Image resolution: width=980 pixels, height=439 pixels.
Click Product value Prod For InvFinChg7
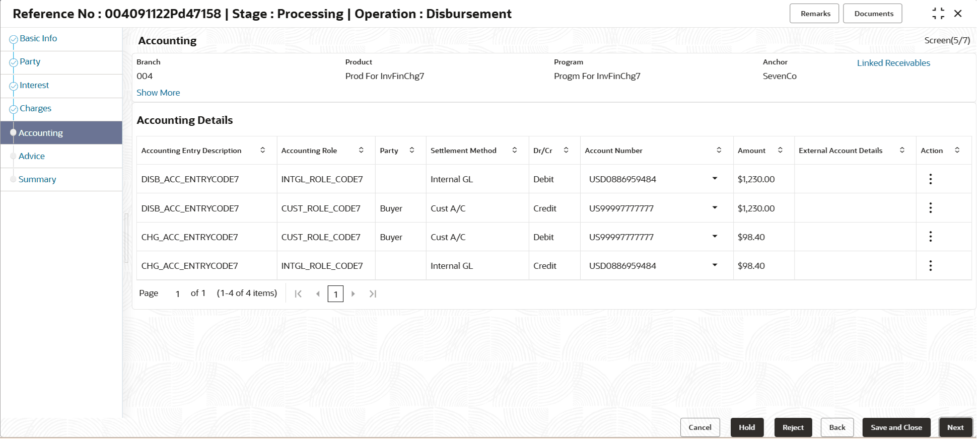coord(385,76)
